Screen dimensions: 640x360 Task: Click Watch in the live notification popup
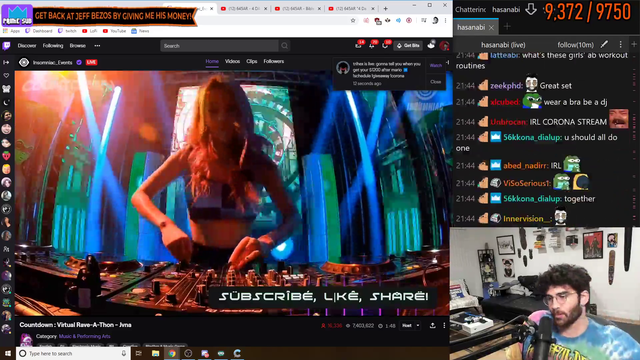pyautogui.click(x=436, y=65)
